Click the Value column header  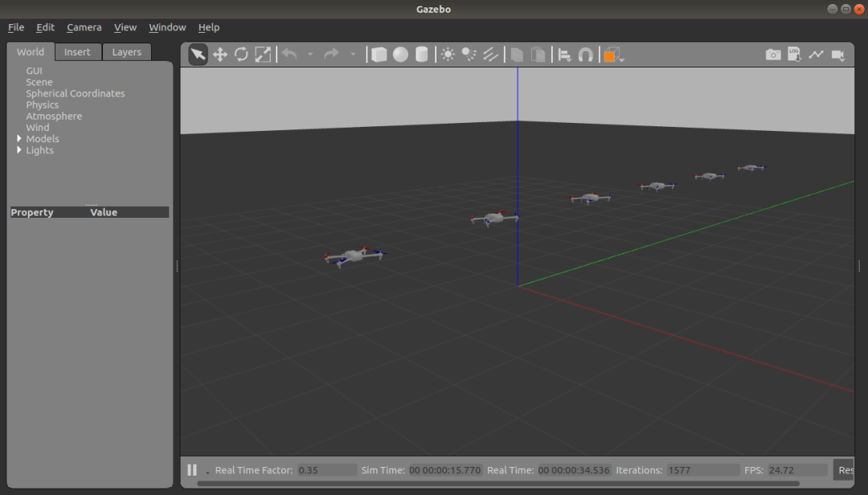pos(104,212)
